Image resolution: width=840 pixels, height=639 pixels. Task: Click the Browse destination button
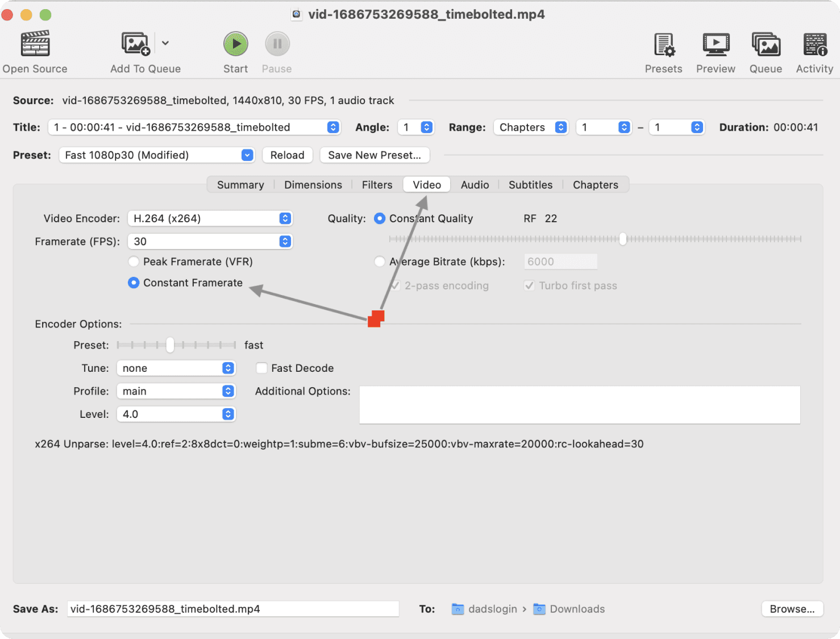point(792,609)
